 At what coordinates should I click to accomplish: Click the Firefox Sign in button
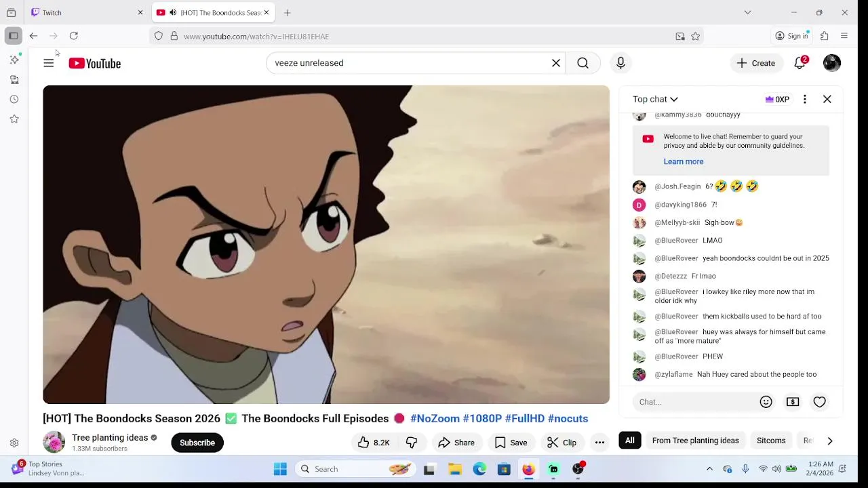(x=792, y=36)
